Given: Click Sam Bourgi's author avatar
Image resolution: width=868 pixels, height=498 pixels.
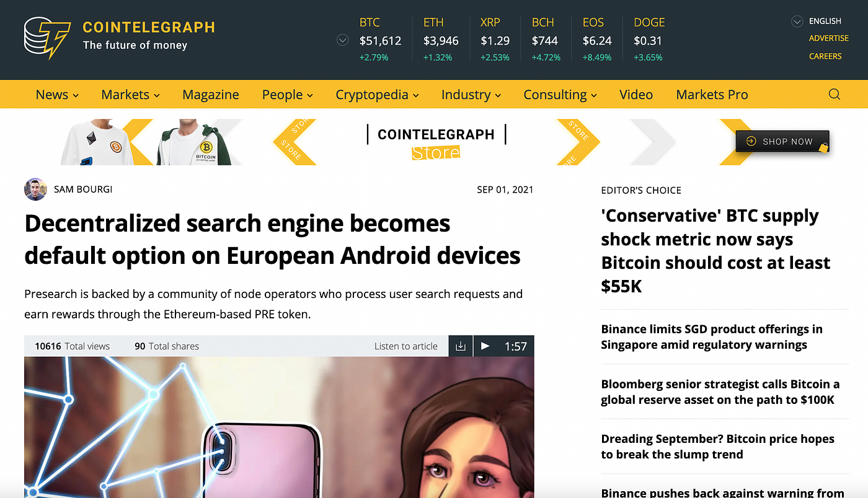Looking at the screenshot, I should pos(35,190).
